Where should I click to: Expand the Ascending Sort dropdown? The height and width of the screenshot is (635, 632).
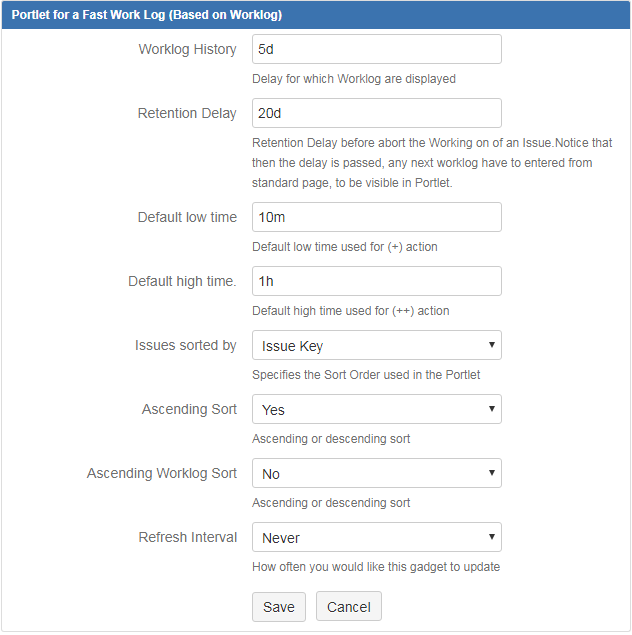point(376,409)
